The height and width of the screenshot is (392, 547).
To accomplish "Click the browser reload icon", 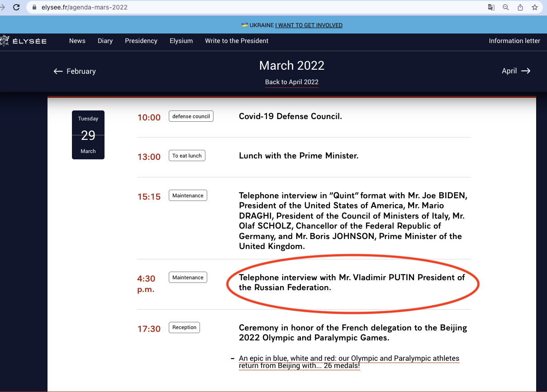I will [x=16, y=7].
